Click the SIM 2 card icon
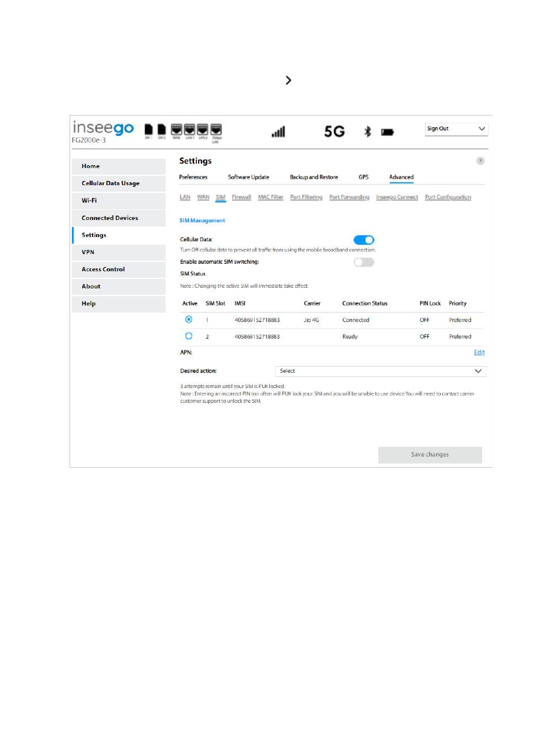Image resolution: width=560 pixels, height=736 pixels. pos(161,129)
